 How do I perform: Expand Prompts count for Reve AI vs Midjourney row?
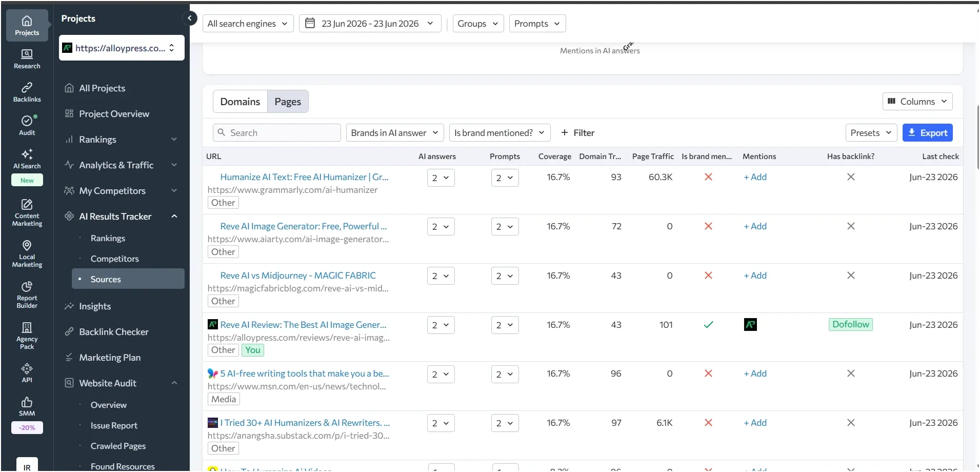(x=505, y=276)
